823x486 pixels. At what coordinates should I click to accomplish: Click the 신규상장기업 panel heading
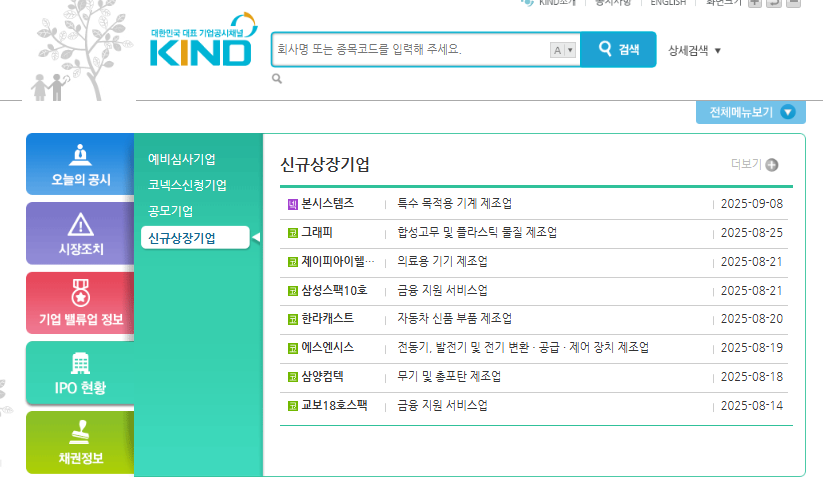pyautogui.click(x=325, y=164)
